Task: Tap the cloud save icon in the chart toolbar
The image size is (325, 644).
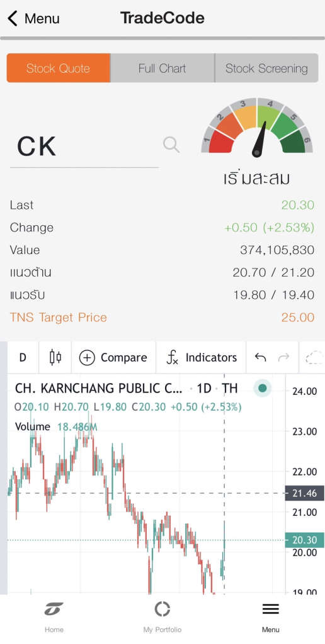Action: coord(315,357)
